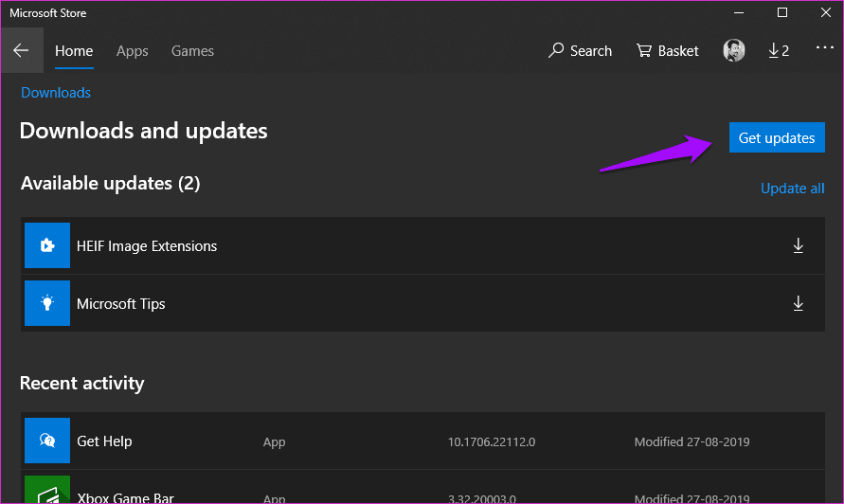This screenshot has width=844, height=504.
Task: Open the user profile picture
Action: [734, 50]
